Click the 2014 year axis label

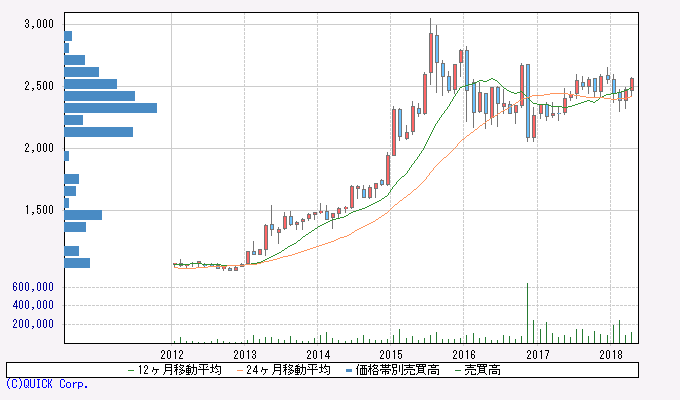click(318, 354)
